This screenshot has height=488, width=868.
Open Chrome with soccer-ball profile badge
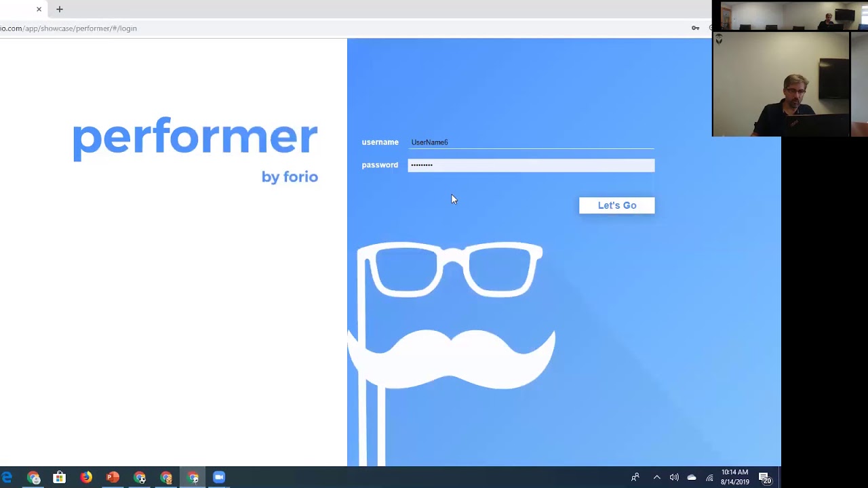click(140, 477)
